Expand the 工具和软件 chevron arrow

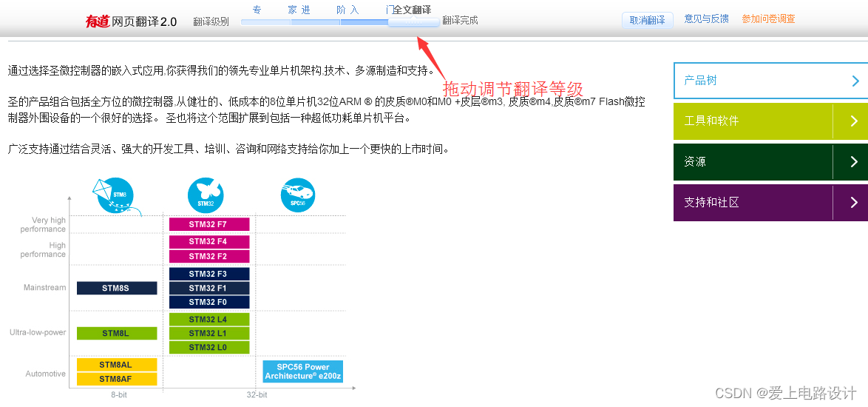point(854,121)
